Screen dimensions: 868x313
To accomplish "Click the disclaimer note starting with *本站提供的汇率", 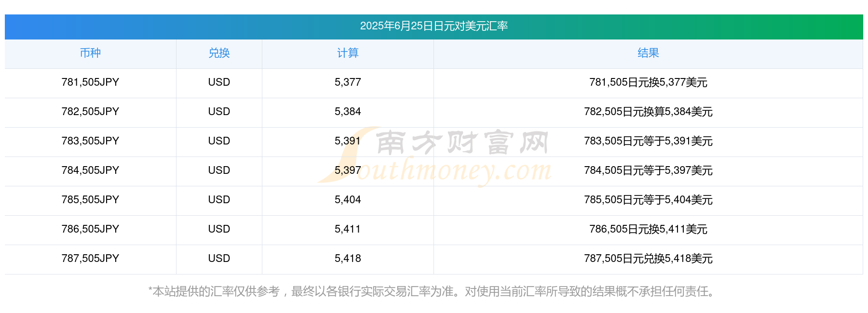I will click(x=433, y=291).
